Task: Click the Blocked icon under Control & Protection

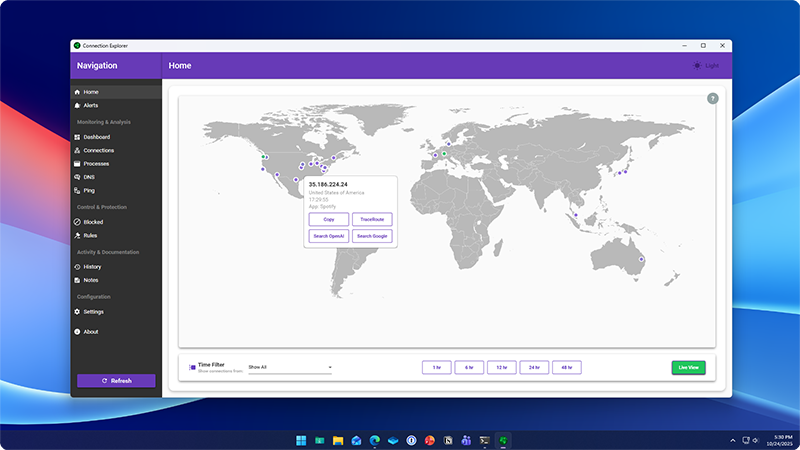Action: pyautogui.click(x=77, y=222)
